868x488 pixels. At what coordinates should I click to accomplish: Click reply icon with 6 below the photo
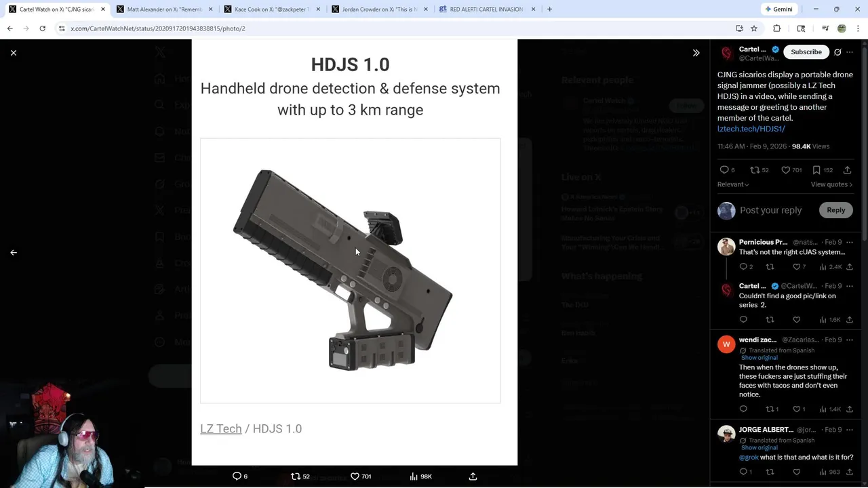(x=240, y=476)
